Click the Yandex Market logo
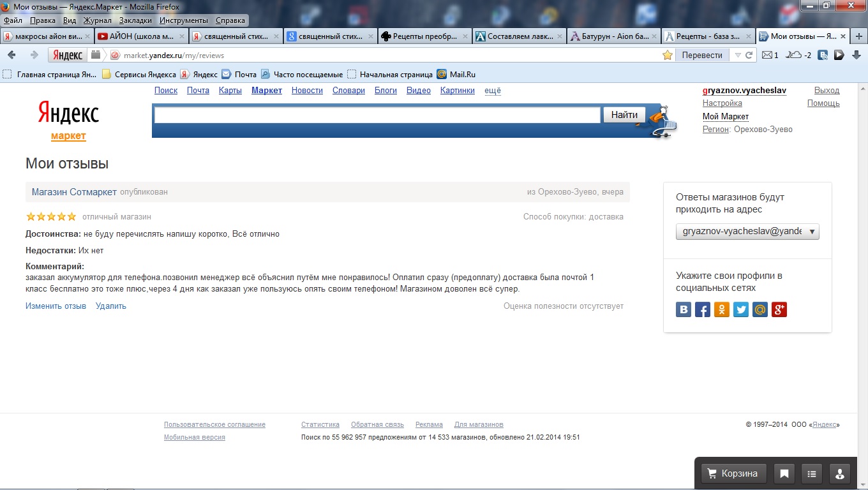868x490 pixels. [x=68, y=120]
